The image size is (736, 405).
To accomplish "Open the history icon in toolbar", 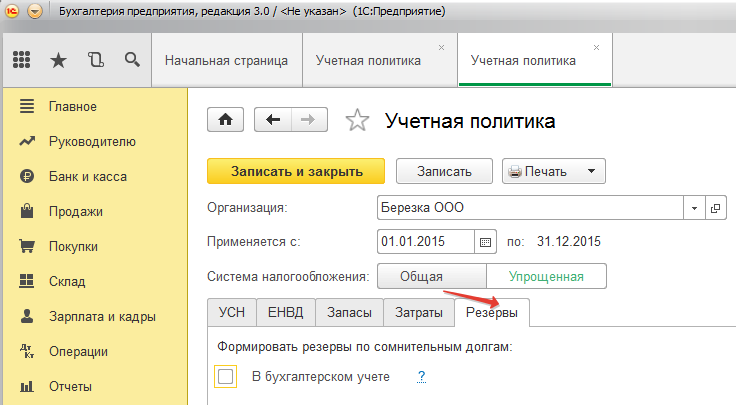I will tap(95, 60).
